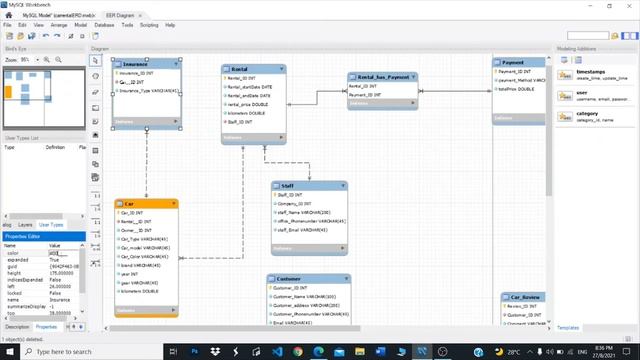Select the n:m relationship tool

click(x=96, y=247)
